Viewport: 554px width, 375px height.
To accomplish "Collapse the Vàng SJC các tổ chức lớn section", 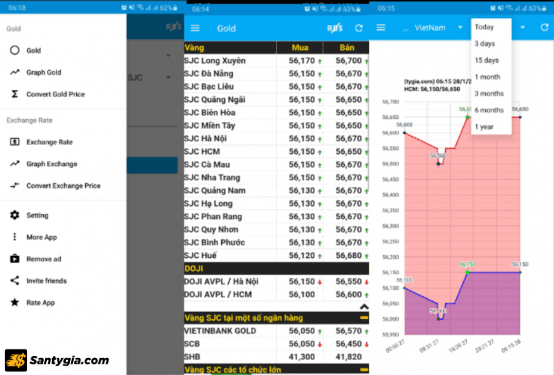I will click(364, 370).
